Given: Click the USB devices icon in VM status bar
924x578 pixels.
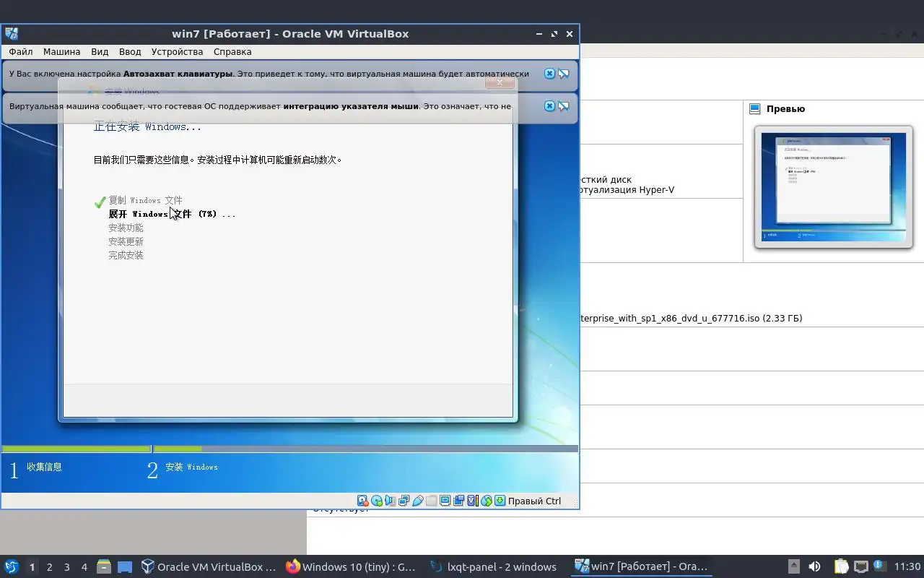Looking at the screenshot, I should (x=418, y=501).
